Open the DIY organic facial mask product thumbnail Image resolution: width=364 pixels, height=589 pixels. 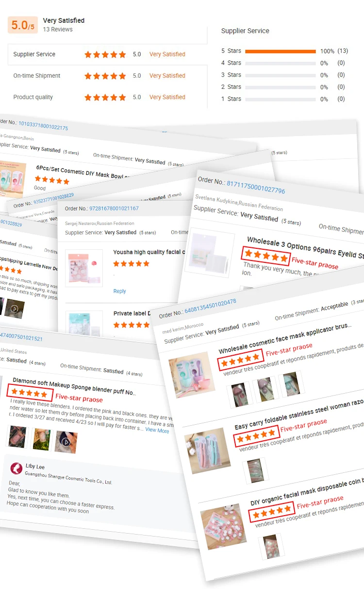(223, 526)
